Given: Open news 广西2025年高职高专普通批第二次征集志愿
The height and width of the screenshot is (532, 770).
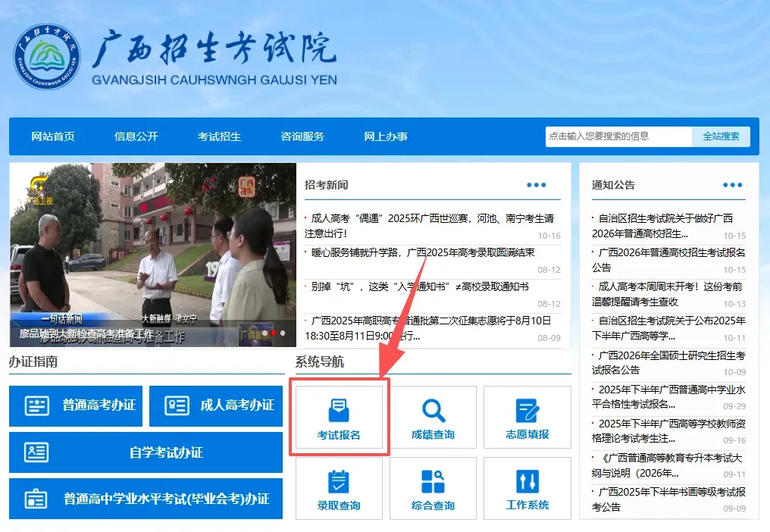Looking at the screenshot, I should [x=428, y=328].
